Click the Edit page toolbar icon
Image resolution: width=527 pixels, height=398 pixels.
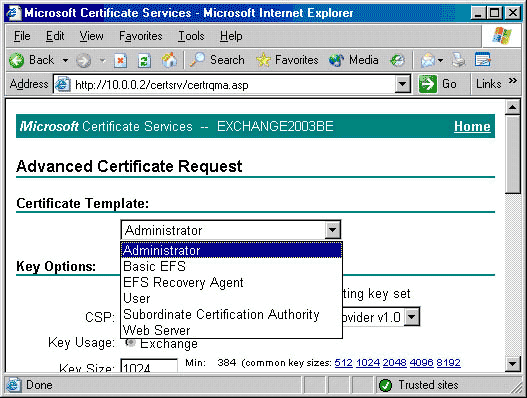click(483, 60)
